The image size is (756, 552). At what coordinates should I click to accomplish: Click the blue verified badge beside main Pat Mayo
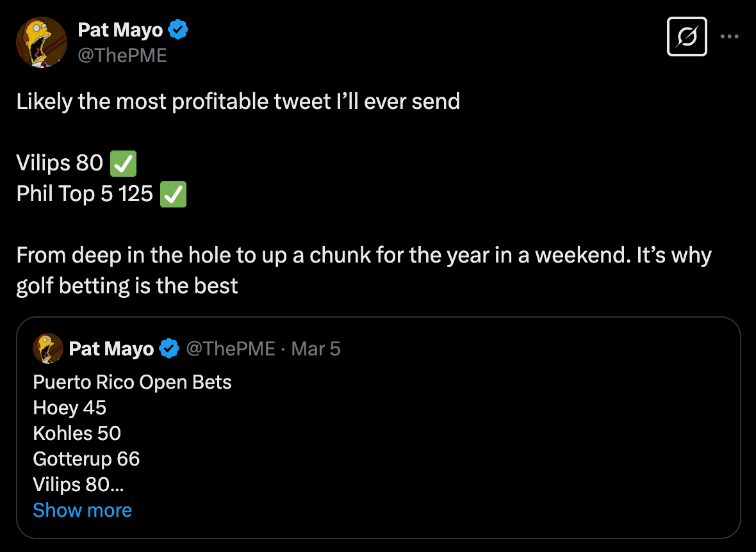coord(177,29)
